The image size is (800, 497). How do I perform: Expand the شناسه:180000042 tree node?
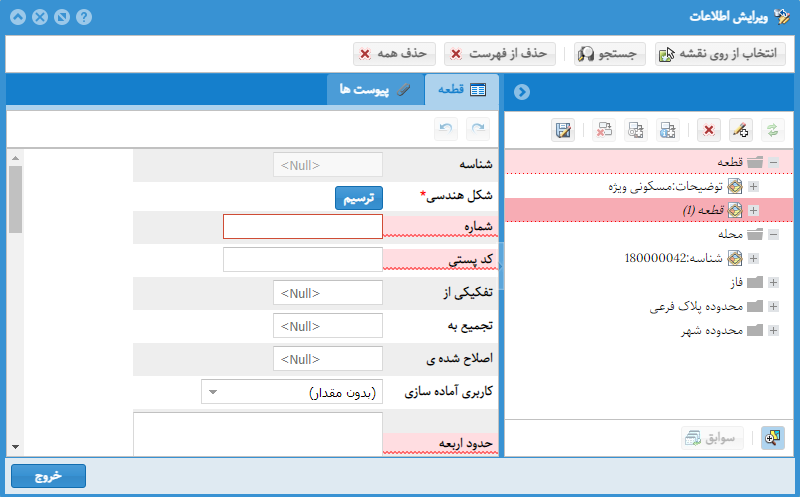pos(753,258)
